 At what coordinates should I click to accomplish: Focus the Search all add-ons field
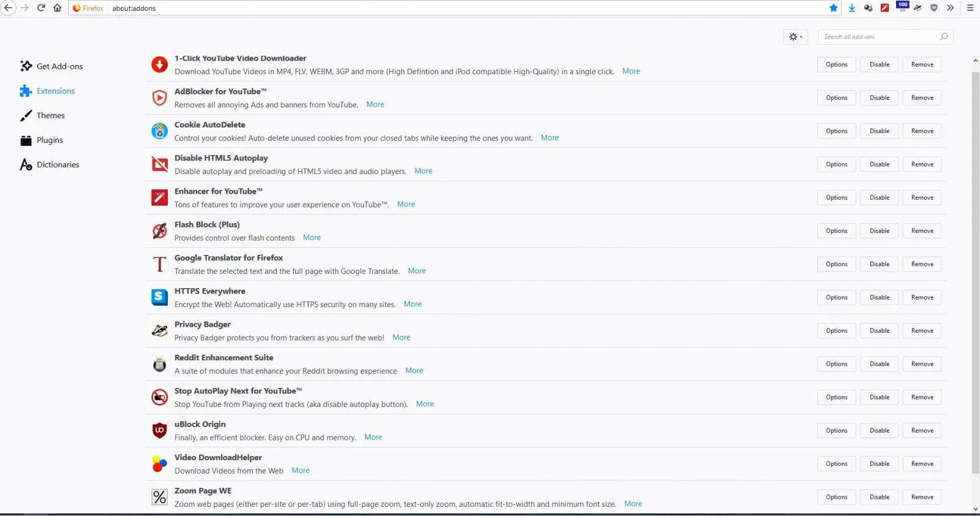pyautogui.click(x=885, y=37)
